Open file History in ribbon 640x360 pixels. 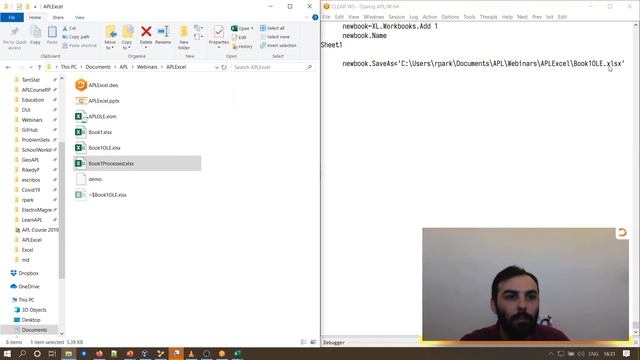coord(242,46)
